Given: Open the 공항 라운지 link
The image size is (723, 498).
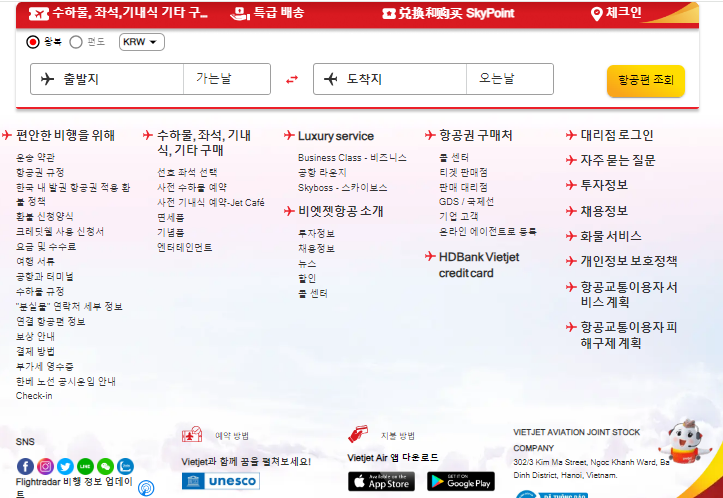Looking at the screenshot, I should [x=322, y=172].
